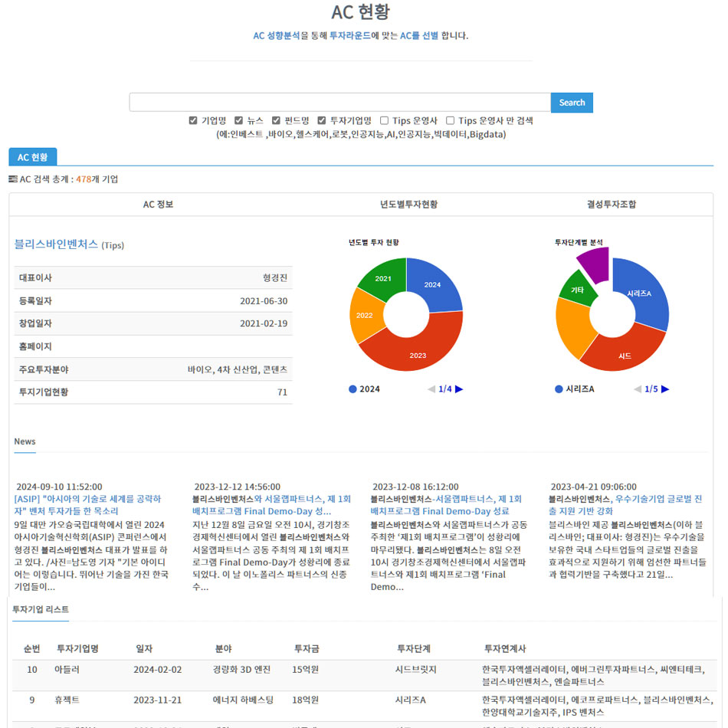Screen dimensions: 728x728
Task: Click the 2023-04-21 09:06:00 news timestamp
Action: (x=593, y=487)
